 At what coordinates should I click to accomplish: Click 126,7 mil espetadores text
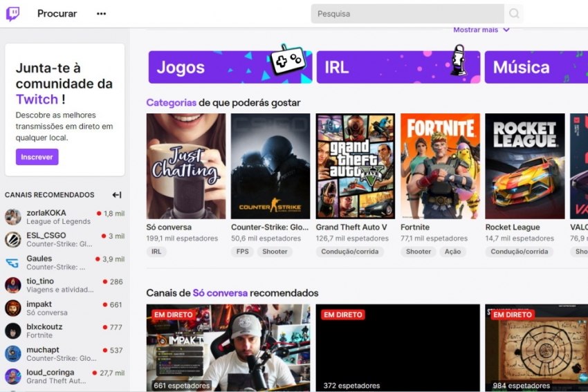(352, 239)
